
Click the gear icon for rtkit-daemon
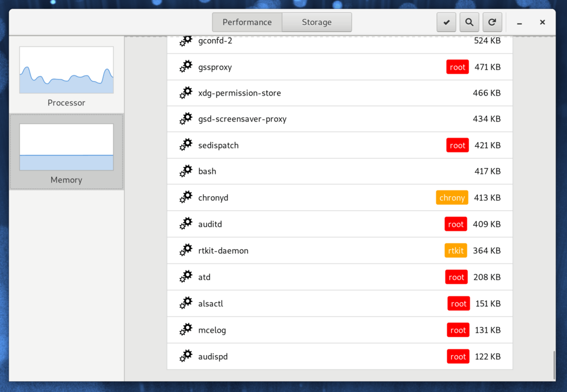tap(186, 250)
